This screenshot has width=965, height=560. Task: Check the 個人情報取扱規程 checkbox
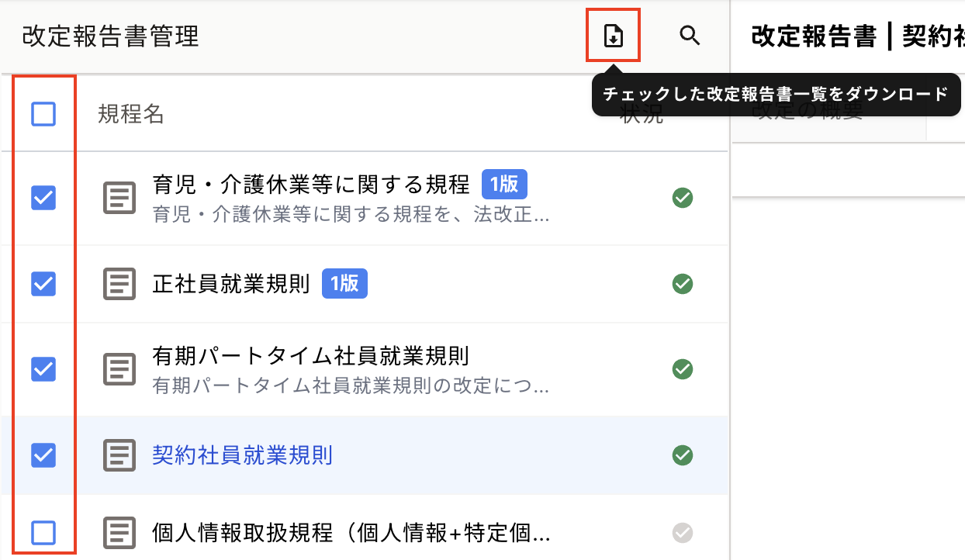43,533
